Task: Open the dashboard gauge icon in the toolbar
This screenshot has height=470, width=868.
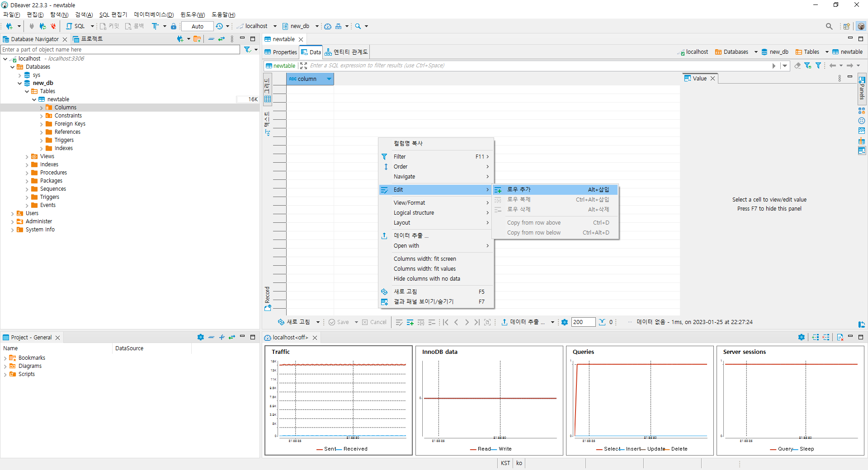Action: (x=328, y=26)
